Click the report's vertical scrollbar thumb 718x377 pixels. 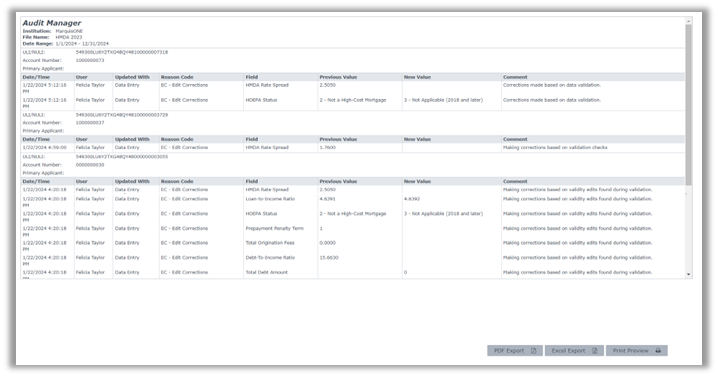[x=688, y=105]
